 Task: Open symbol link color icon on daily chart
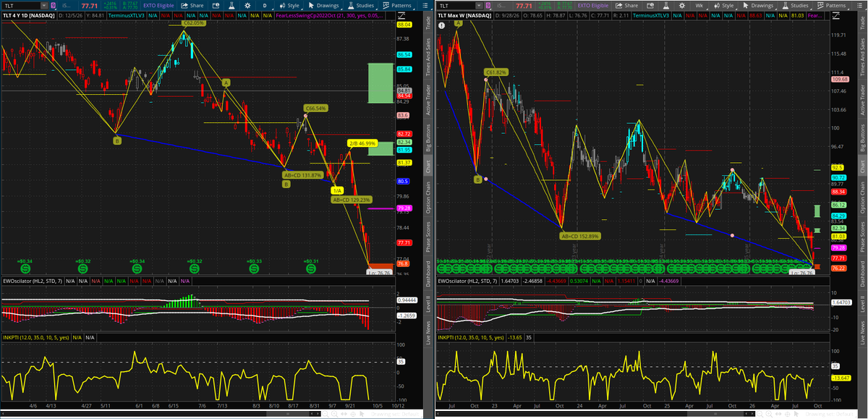pos(54,5)
